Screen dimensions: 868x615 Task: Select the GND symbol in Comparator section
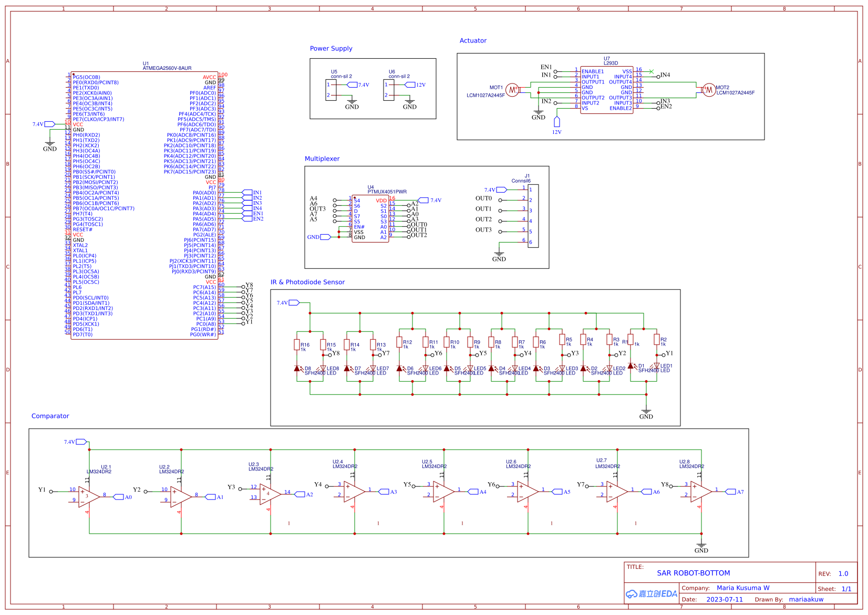tap(701, 547)
